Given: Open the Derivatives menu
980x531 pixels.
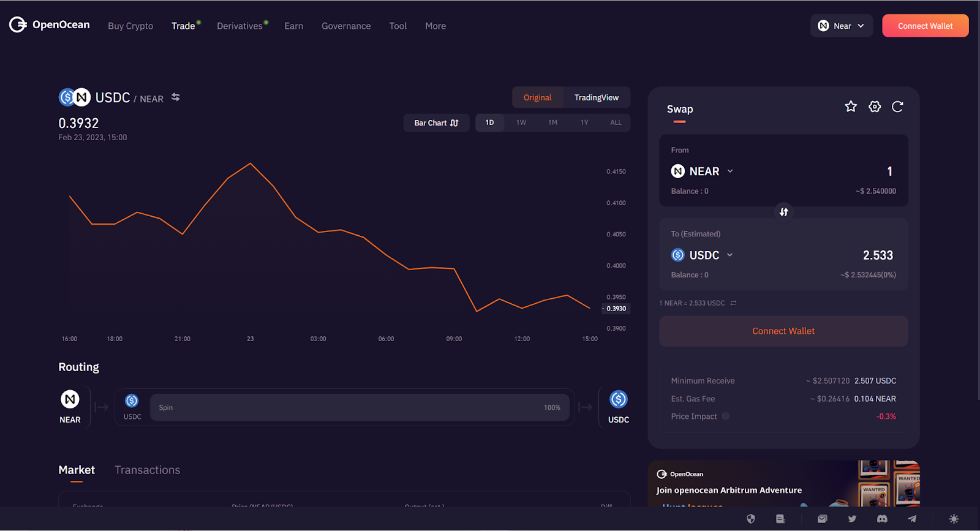Looking at the screenshot, I should pos(239,26).
